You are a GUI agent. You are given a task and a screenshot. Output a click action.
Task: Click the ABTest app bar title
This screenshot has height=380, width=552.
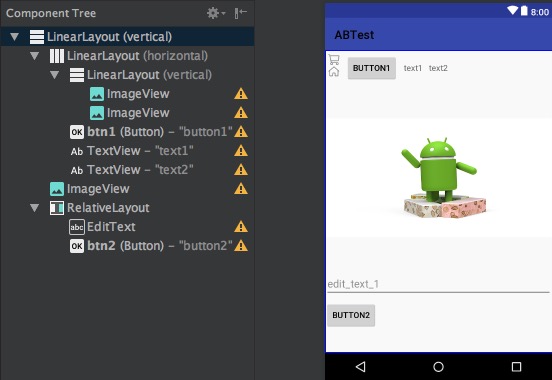point(354,35)
